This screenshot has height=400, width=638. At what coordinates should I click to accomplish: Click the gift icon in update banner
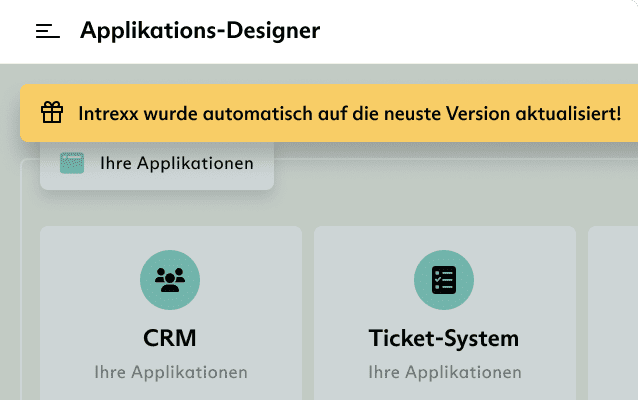point(52,112)
